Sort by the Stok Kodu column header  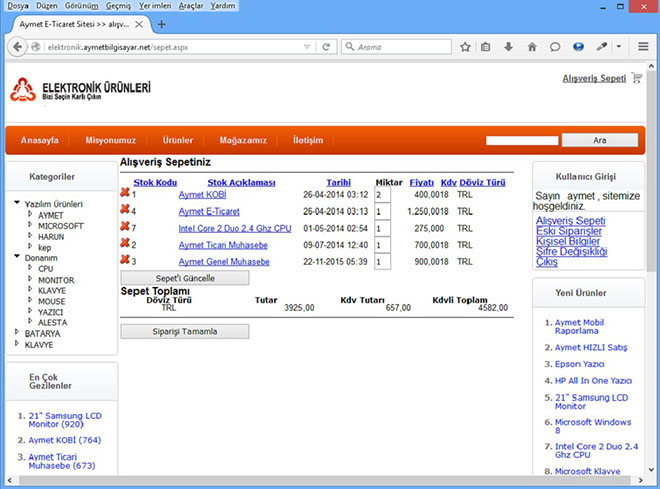pos(155,183)
